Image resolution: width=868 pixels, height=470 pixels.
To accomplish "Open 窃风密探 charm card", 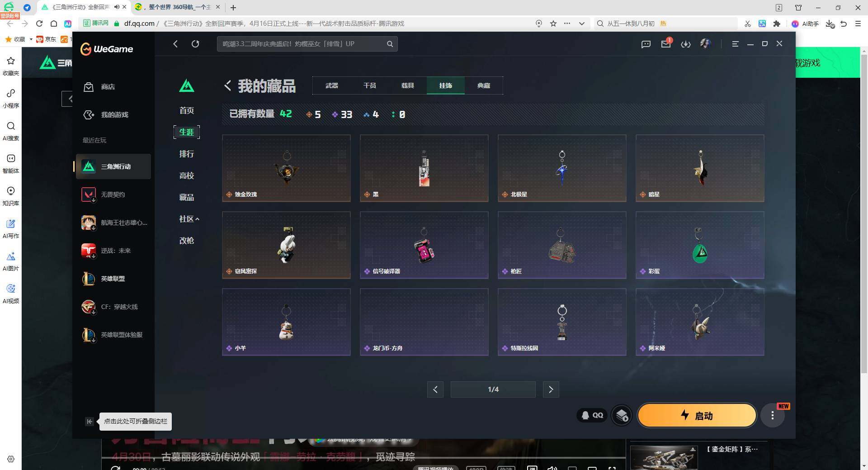I will click(x=286, y=245).
